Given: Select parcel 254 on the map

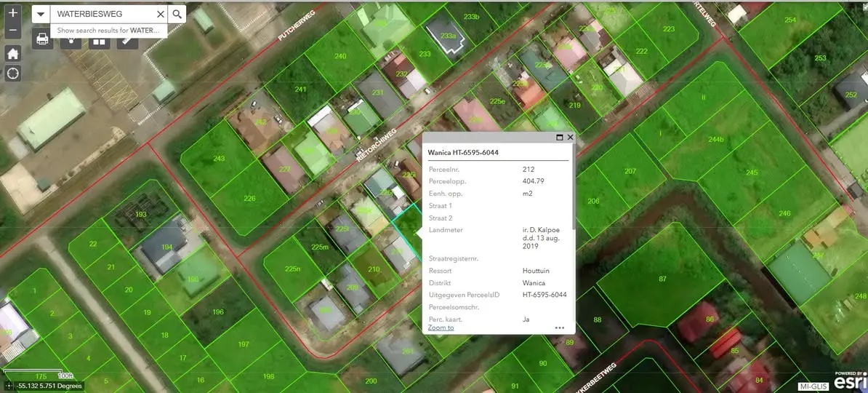Looking at the screenshot, I should coord(790,20).
